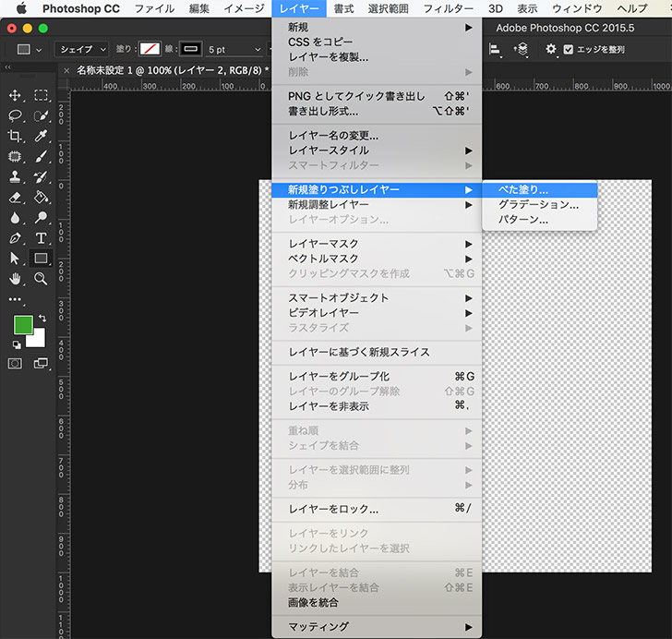Open gear settings for shape options
672x639 pixels.
[x=551, y=49]
